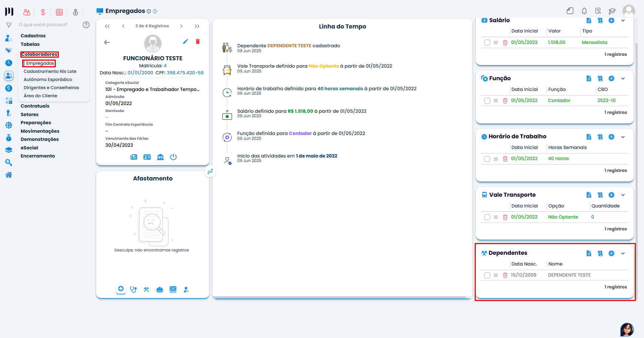Click the pencil edit icon for employee
The image size is (644, 338).
point(186,41)
